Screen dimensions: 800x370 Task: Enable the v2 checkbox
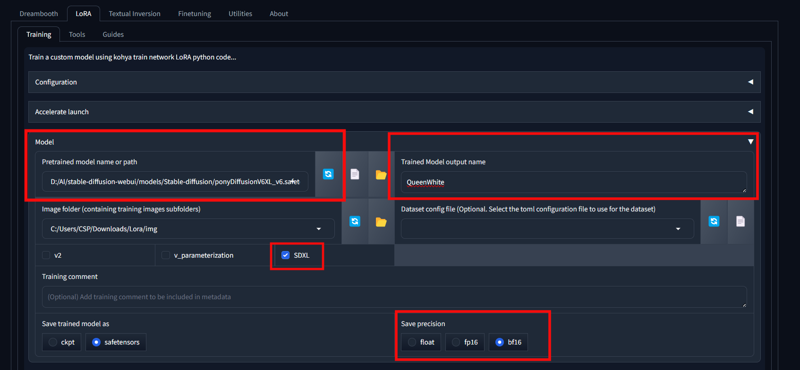click(46, 255)
